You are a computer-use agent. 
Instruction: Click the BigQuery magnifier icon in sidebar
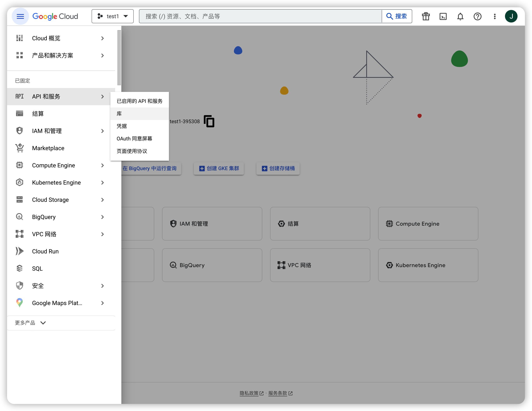coord(20,217)
